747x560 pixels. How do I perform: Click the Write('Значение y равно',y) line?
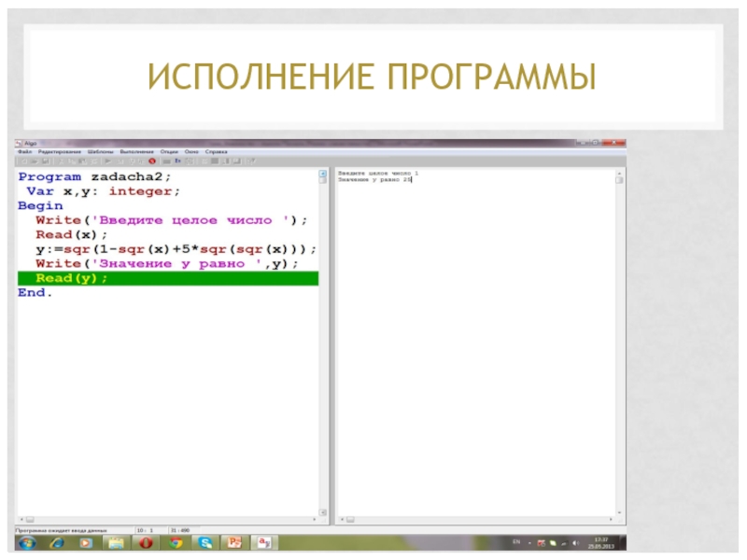pyautogui.click(x=167, y=264)
